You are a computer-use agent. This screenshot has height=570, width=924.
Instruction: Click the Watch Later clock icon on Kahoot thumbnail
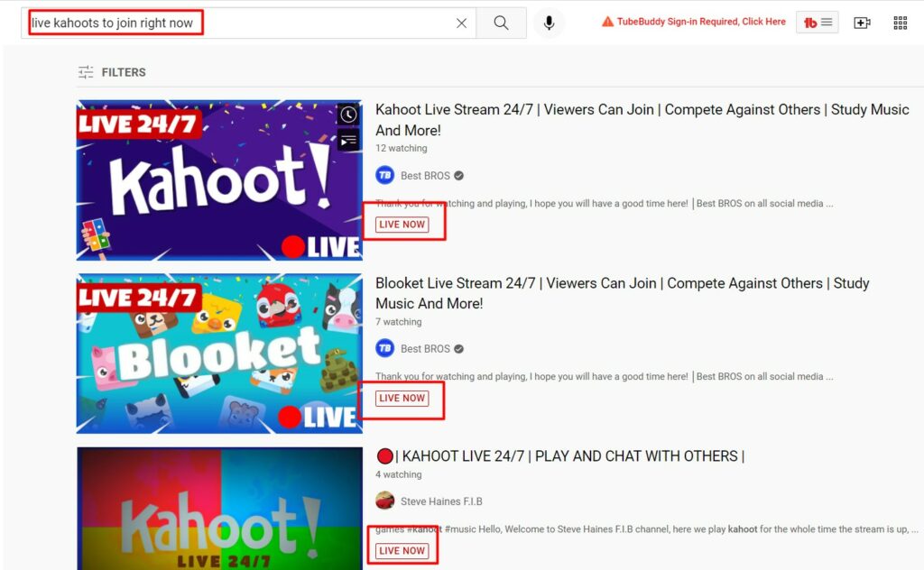348,115
